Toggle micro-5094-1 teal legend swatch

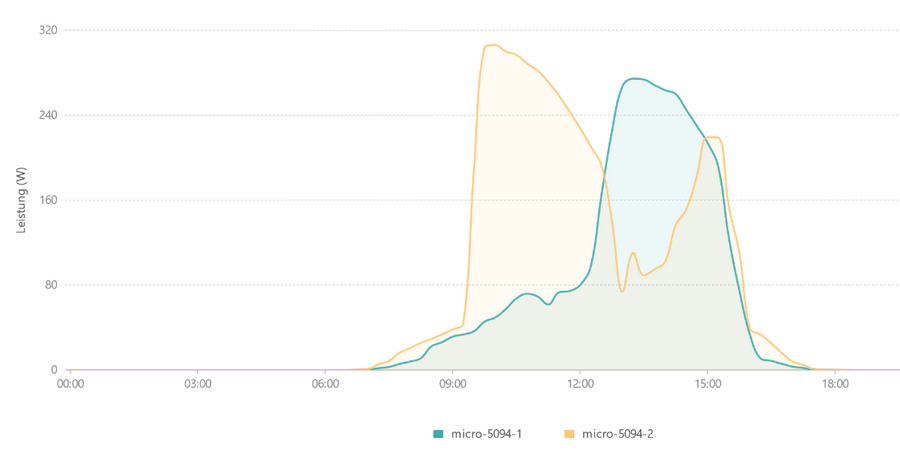tap(438, 434)
